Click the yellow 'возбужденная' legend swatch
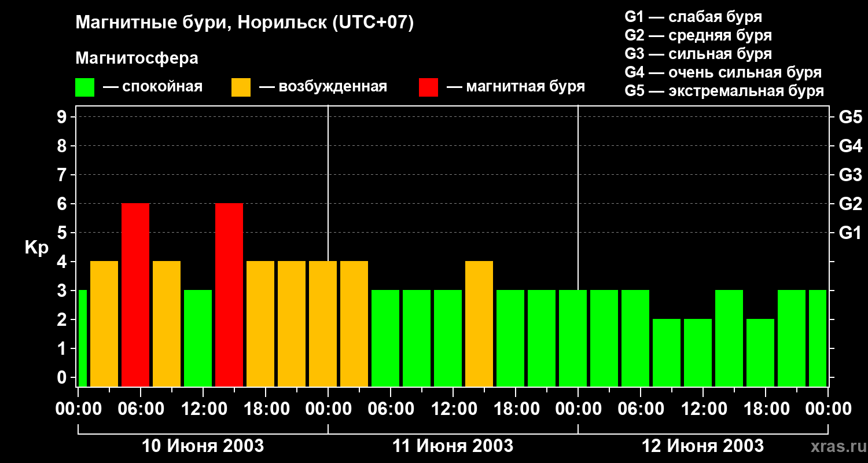 [241, 87]
